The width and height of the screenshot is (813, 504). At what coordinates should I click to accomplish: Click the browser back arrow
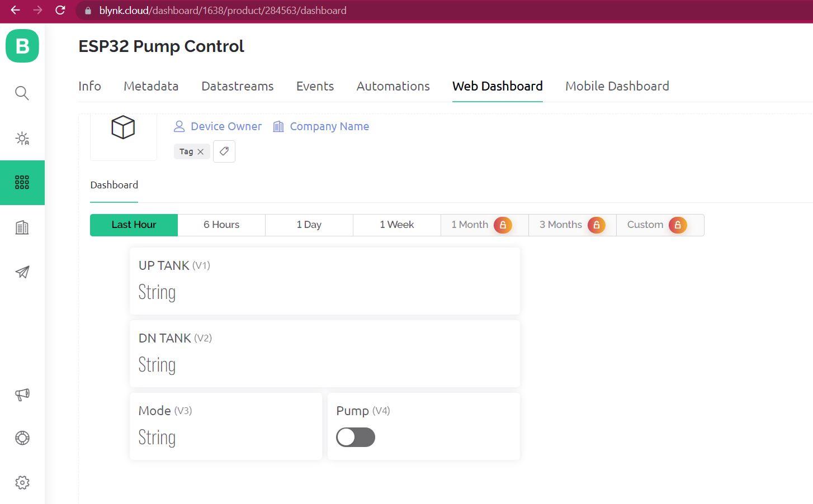15,10
